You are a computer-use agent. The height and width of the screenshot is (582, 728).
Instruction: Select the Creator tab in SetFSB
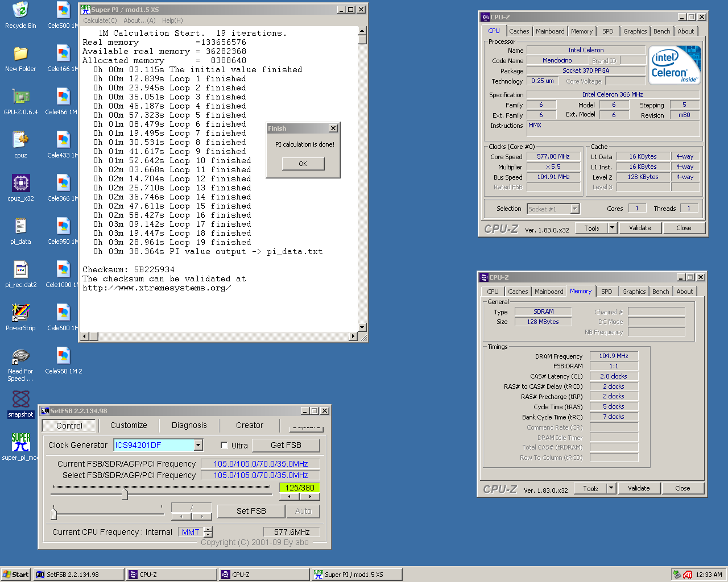[x=250, y=425]
